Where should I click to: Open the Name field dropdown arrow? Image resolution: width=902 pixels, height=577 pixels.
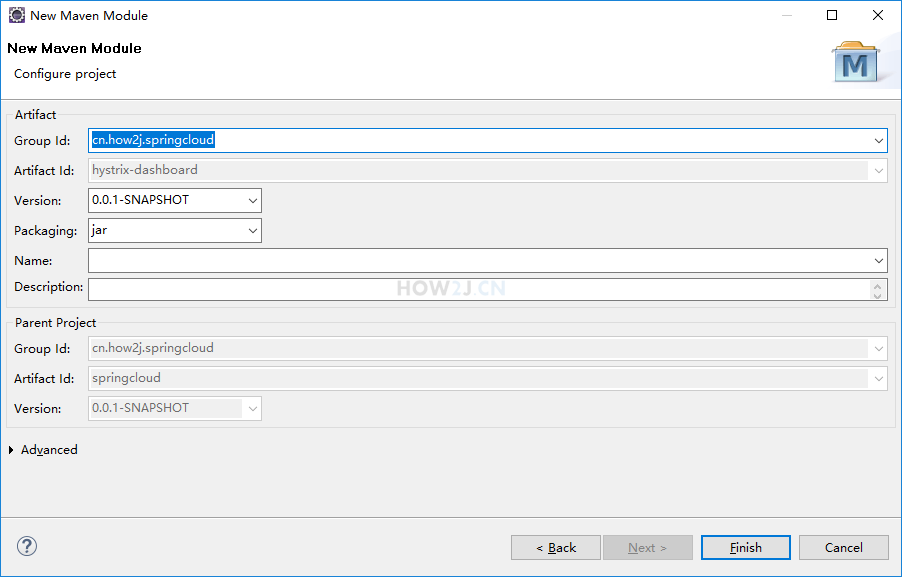(878, 261)
